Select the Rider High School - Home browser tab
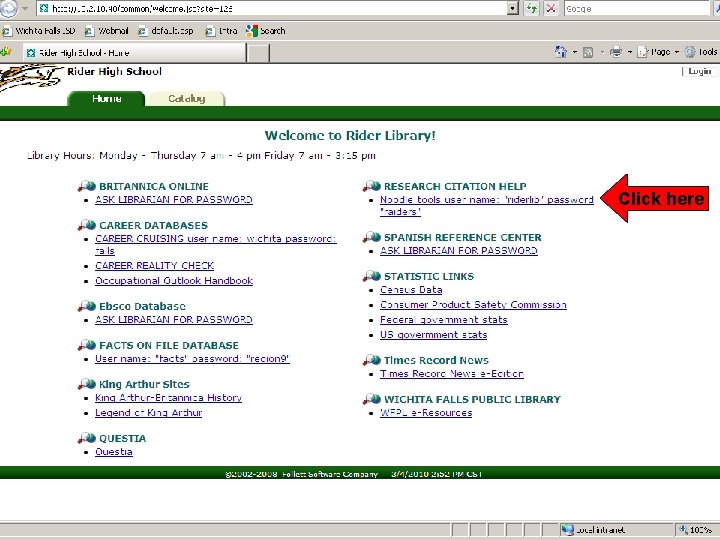Viewport: 720px width, 540px height. click(x=134, y=53)
